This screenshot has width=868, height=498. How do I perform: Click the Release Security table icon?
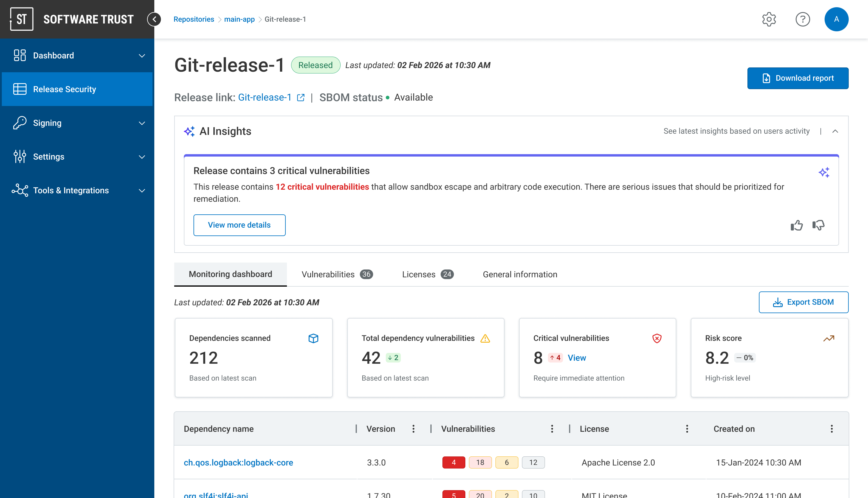pos(20,89)
